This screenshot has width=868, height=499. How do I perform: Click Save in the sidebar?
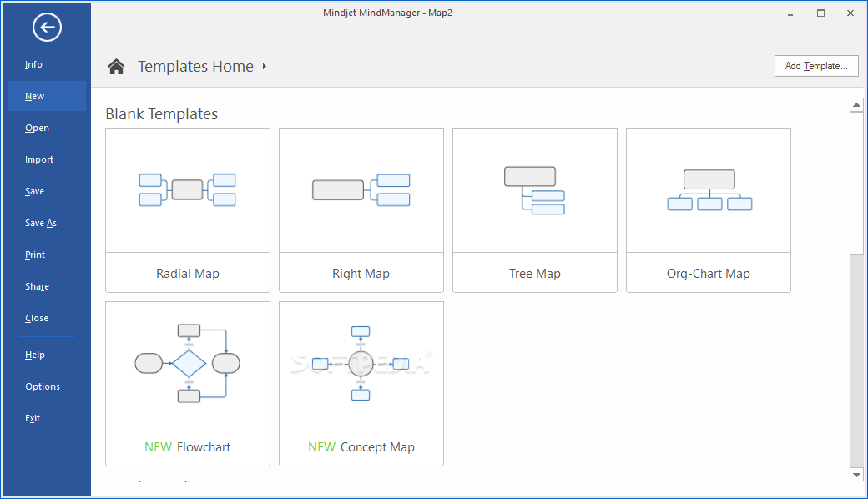coord(34,191)
